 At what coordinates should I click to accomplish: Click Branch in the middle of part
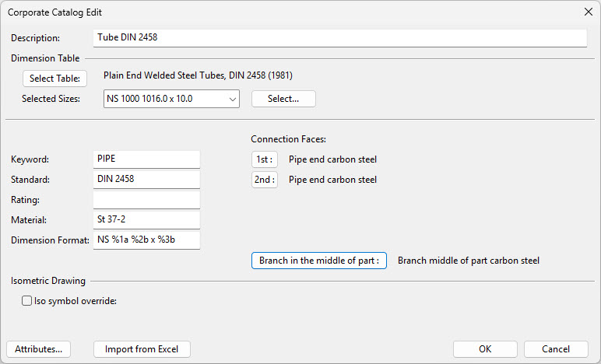(x=318, y=261)
